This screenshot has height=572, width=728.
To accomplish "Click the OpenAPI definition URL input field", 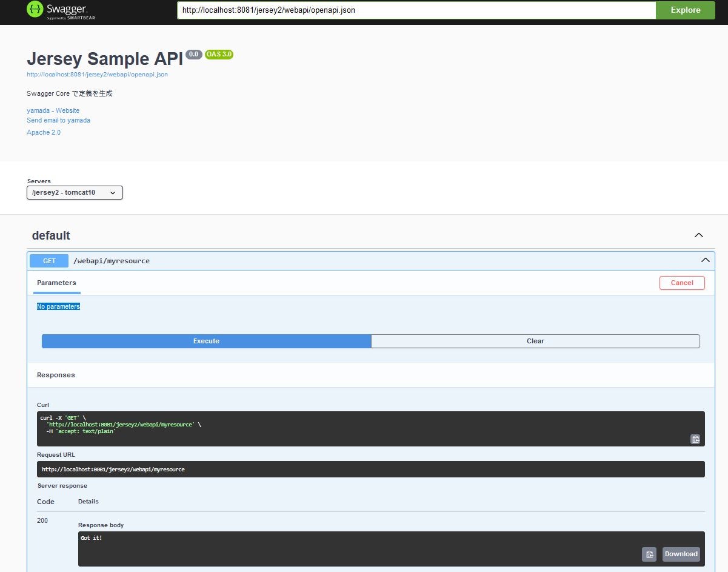I will point(416,10).
